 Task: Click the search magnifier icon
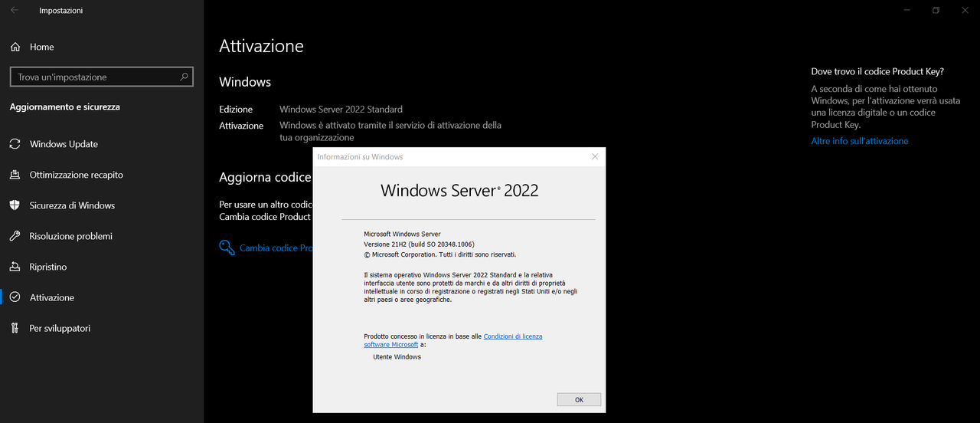[184, 77]
